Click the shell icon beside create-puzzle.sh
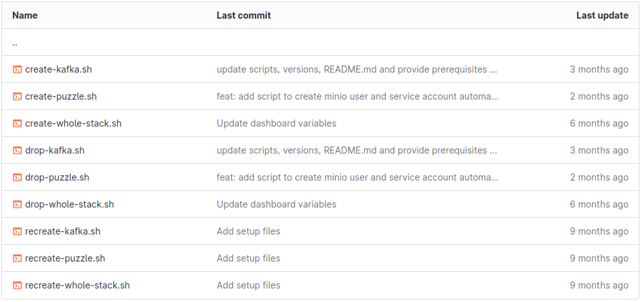Viewport: 644px width, 302px height. [x=17, y=96]
